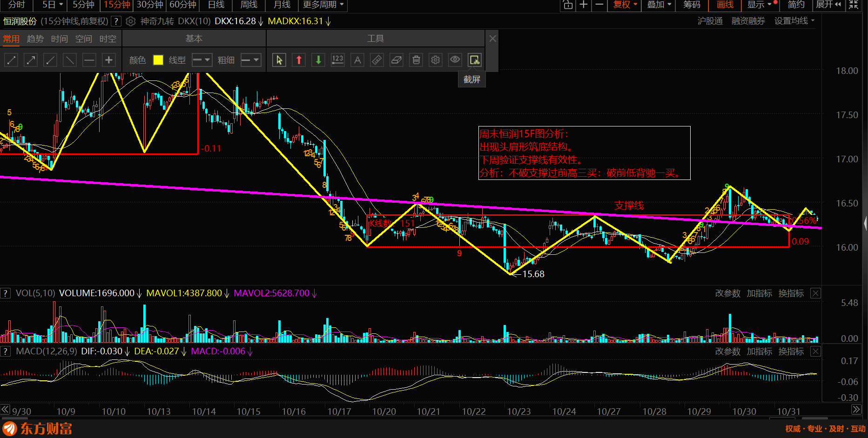Open the 线型 line style dropdown
The image size is (868, 438).
point(202,60)
